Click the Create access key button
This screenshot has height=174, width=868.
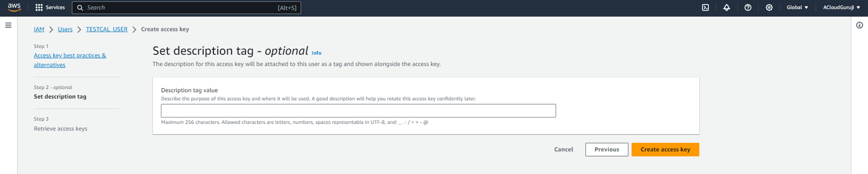(x=665, y=149)
